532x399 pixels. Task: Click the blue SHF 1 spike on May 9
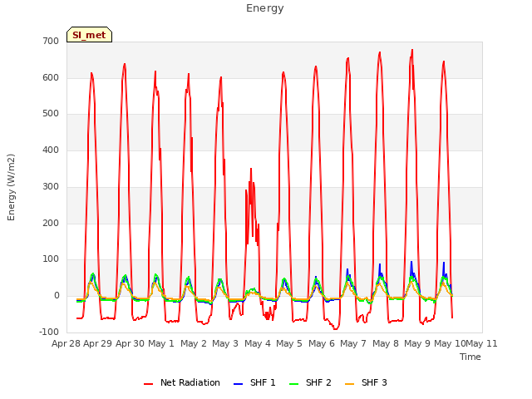click(411, 262)
